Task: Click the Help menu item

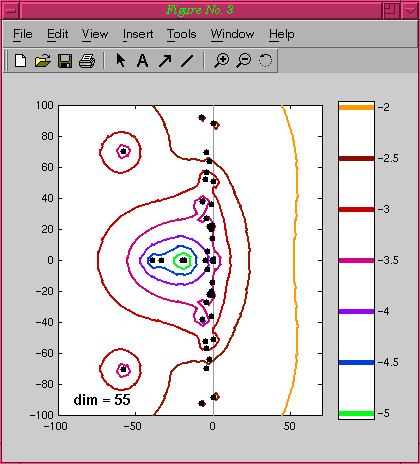Action: click(282, 34)
